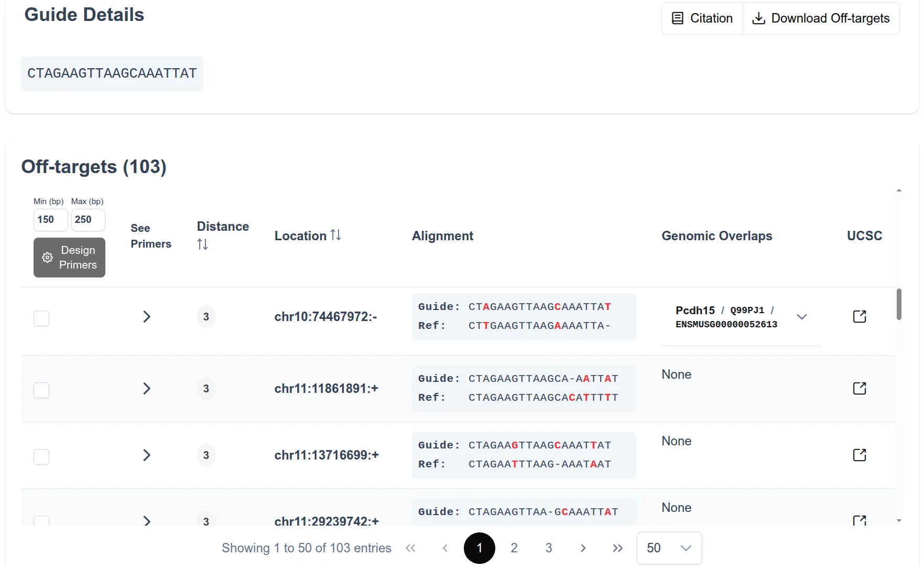Jump to last page of entries
Screen dimensions: 924x566
point(617,548)
